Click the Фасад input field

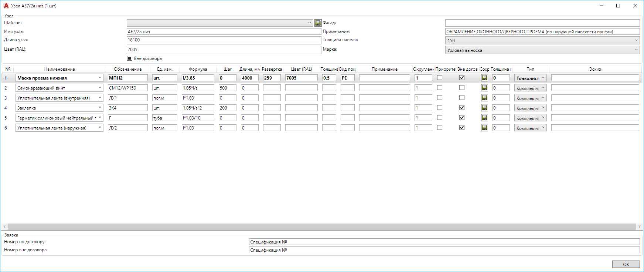coord(542,23)
